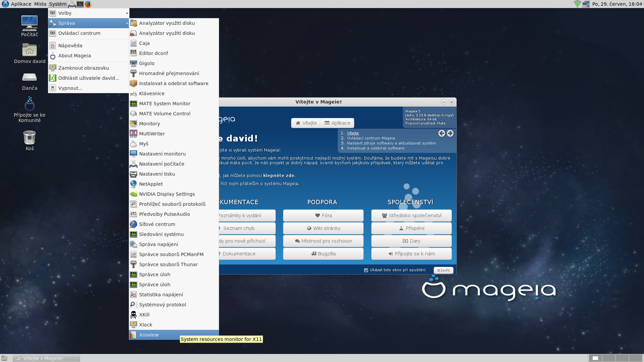Open MATE Volume Control entry
The image size is (644, 362).
174,114
